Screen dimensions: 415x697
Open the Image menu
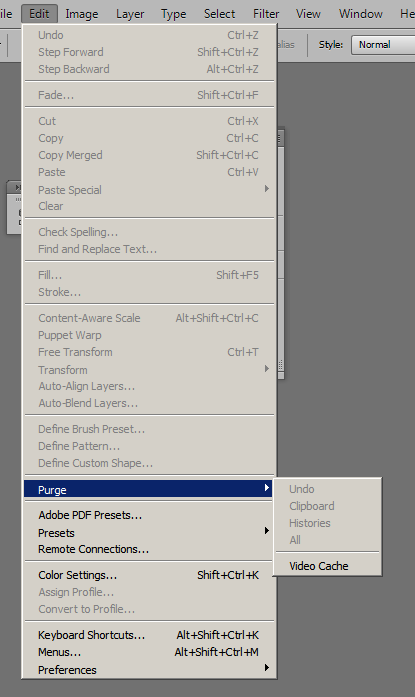click(x=82, y=14)
